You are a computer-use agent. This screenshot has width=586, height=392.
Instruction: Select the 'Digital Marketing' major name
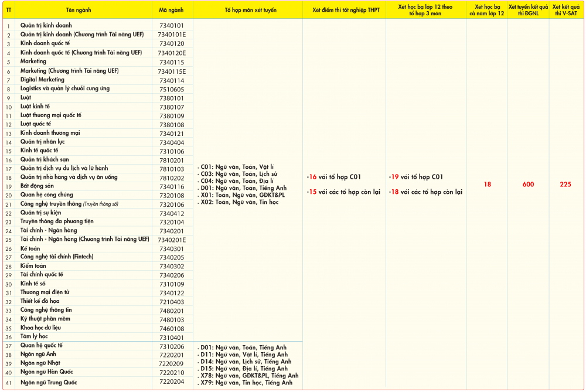(42, 80)
